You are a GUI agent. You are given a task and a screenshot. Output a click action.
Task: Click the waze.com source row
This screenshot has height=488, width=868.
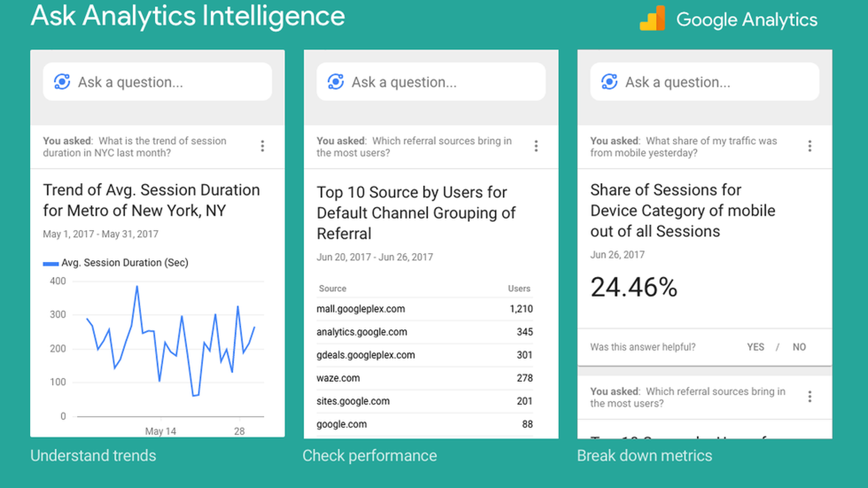pos(424,378)
